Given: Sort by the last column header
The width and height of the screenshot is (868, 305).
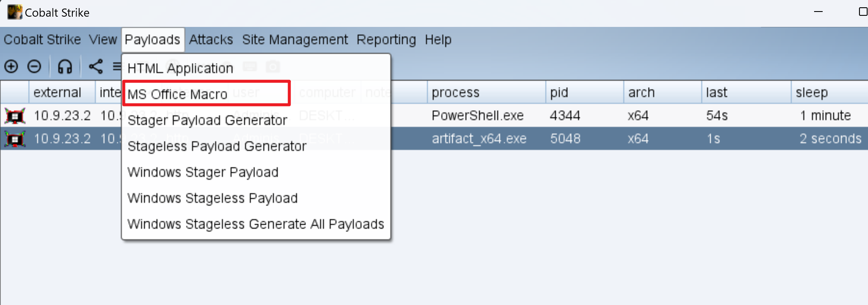Looking at the screenshot, I should pos(746,92).
